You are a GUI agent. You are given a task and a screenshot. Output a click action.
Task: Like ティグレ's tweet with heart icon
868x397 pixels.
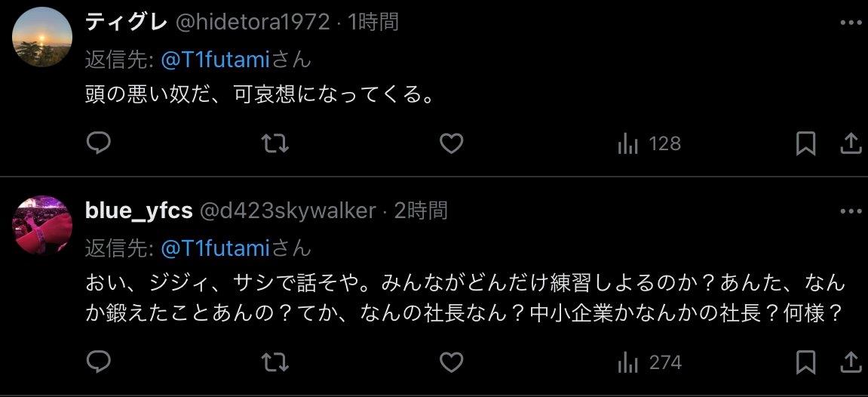coord(451,144)
